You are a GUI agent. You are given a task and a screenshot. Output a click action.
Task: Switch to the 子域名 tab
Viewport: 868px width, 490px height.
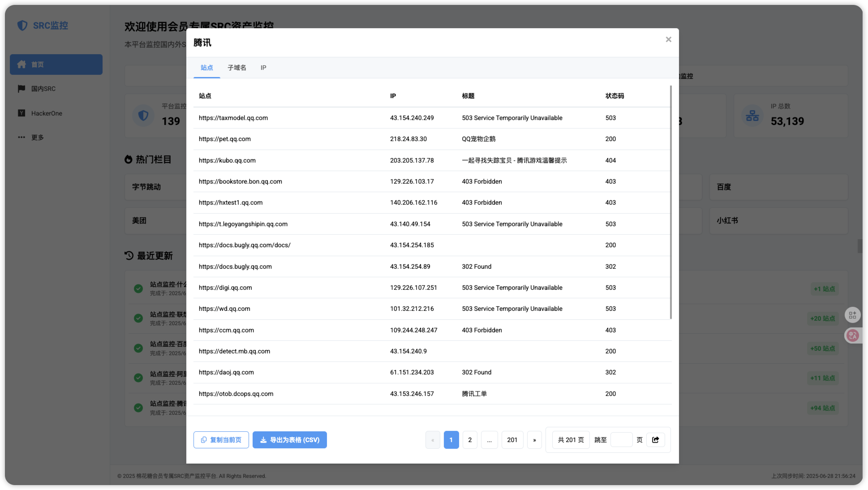pyautogui.click(x=236, y=68)
